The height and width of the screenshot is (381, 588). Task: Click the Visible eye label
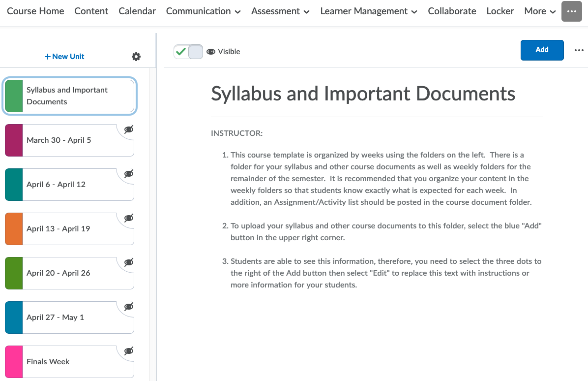tap(224, 52)
